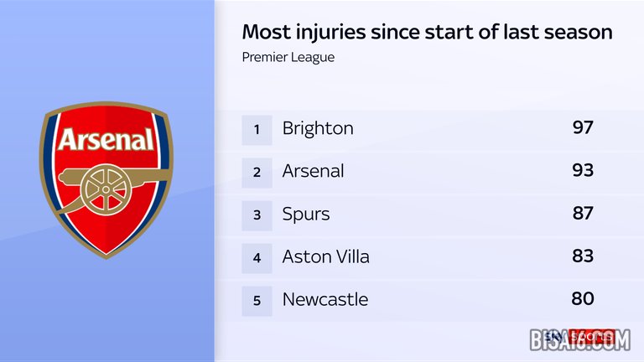Click the Arsenal club crest
The image size is (644, 362).
[106, 179]
